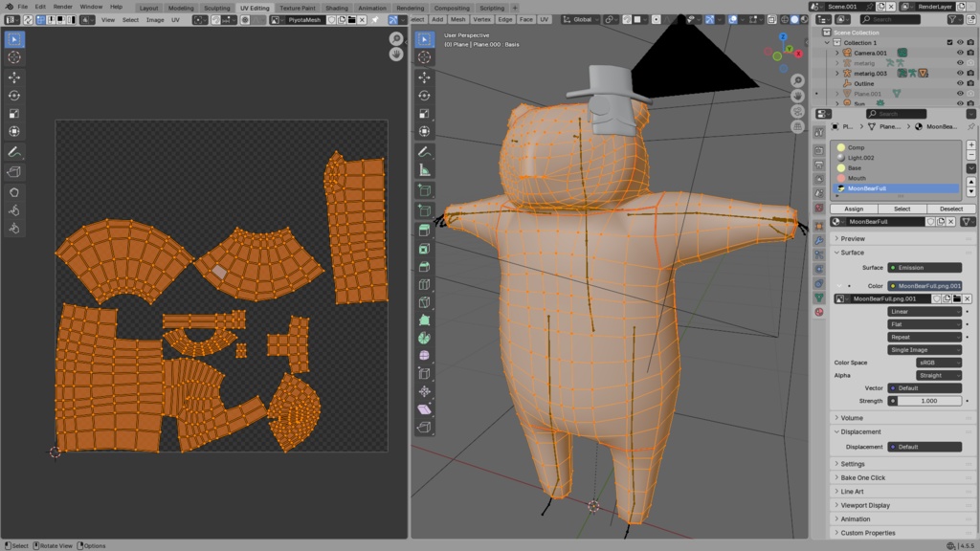980x551 pixels.
Task: Select the Scale tool in UV editor
Action: pyautogui.click(x=14, y=114)
